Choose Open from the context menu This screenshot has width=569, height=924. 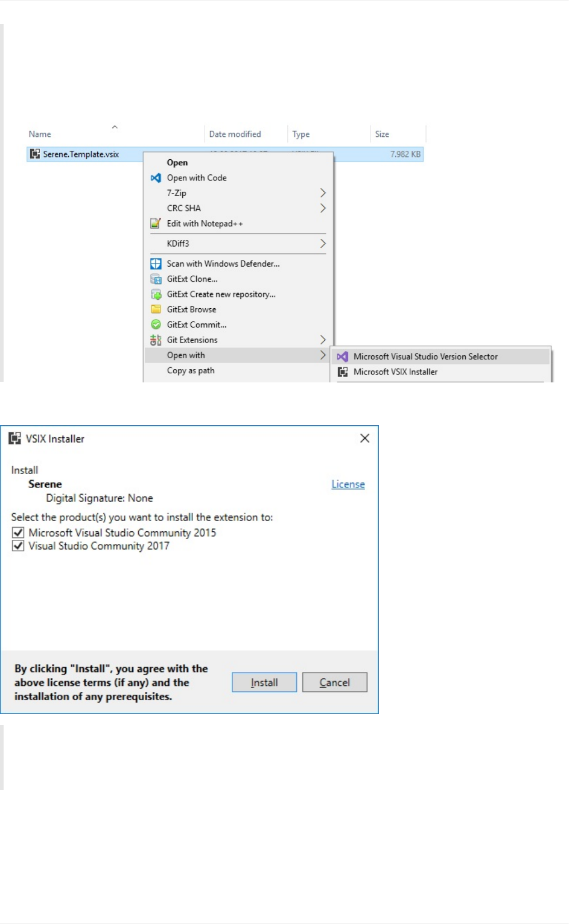point(177,163)
